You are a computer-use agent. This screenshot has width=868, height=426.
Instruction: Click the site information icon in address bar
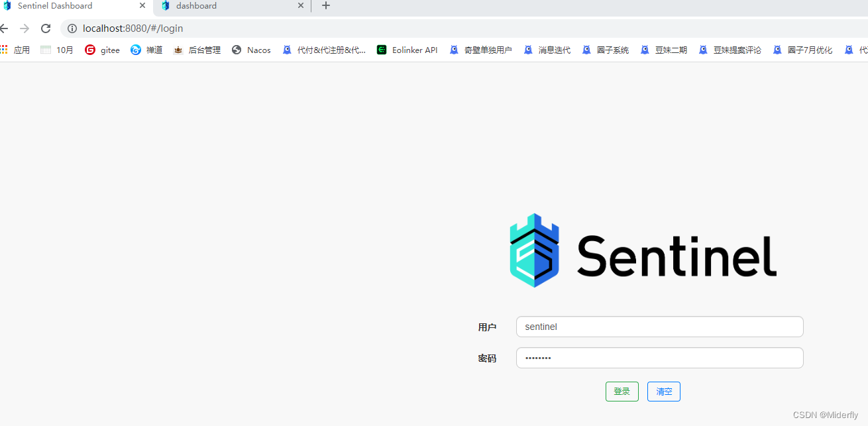click(72, 28)
